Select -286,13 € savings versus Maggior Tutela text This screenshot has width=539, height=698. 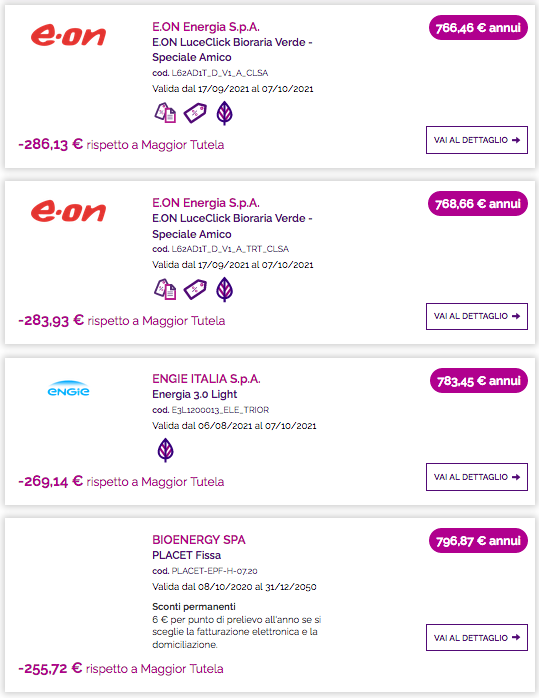[x=121, y=145]
